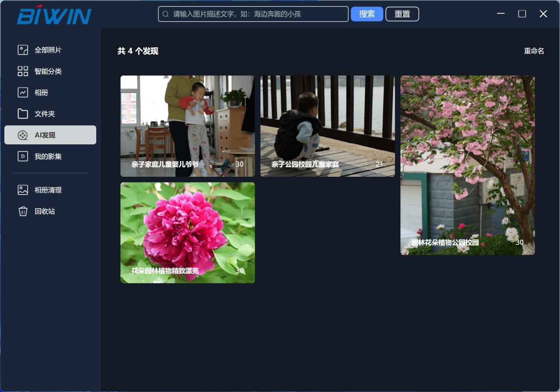Click the AI发现 film reel icon
Viewport: 560px width, 392px height.
pyautogui.click(x=22, y=135)
